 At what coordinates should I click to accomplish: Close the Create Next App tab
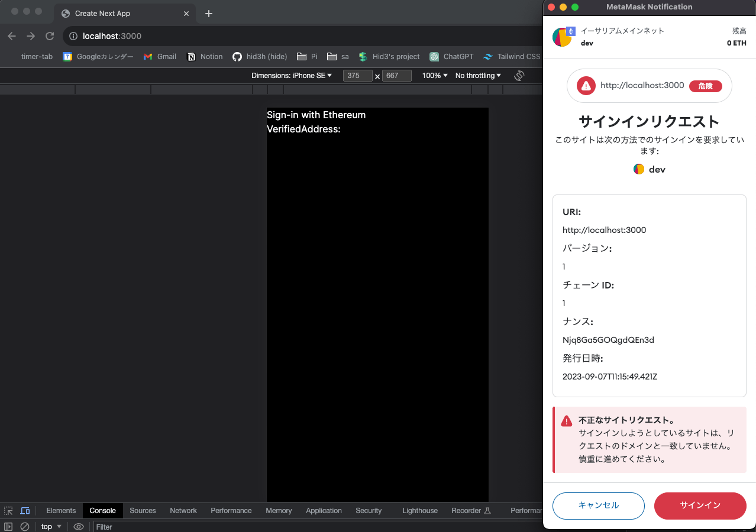click(x=186, y=14)
